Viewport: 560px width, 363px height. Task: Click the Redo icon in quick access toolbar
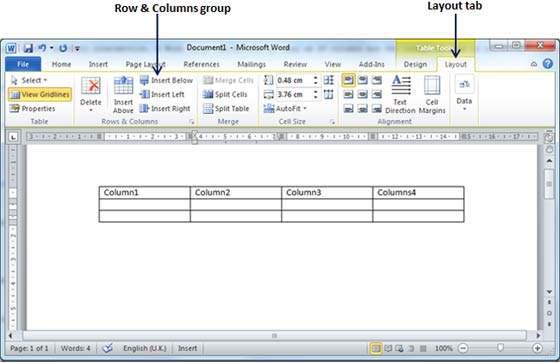tap(63, 48)
